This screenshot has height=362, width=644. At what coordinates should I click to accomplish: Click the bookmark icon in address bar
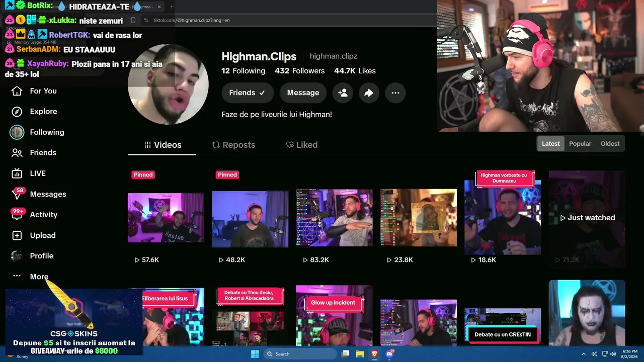pyautogui.click(x=133, y=20)
